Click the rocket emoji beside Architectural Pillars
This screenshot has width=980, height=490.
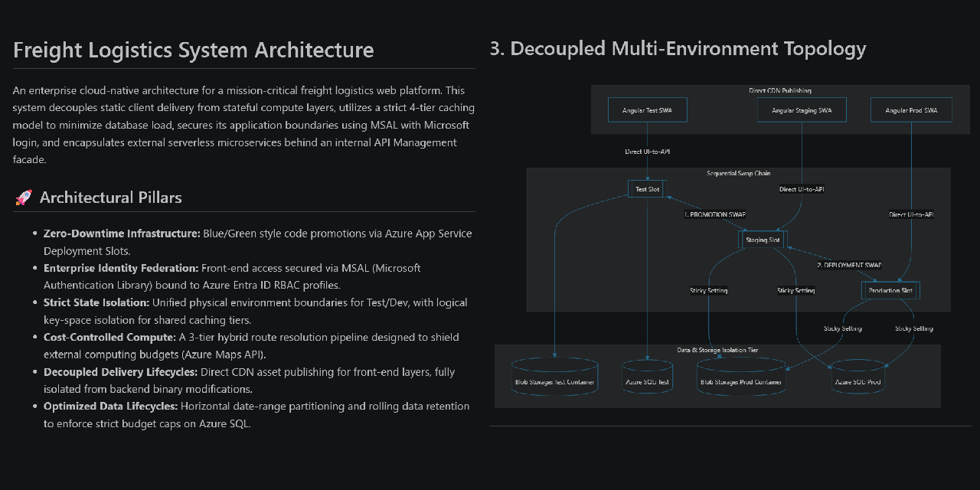click(24, 198)
